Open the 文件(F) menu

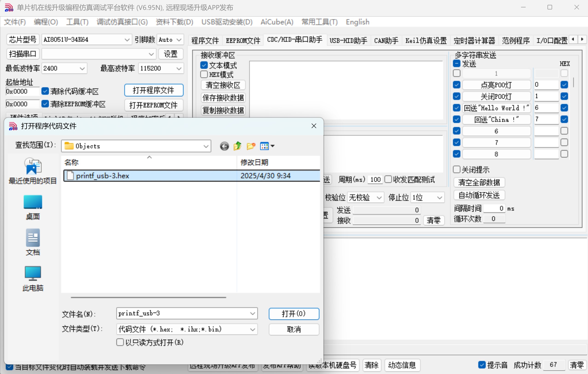15,22
